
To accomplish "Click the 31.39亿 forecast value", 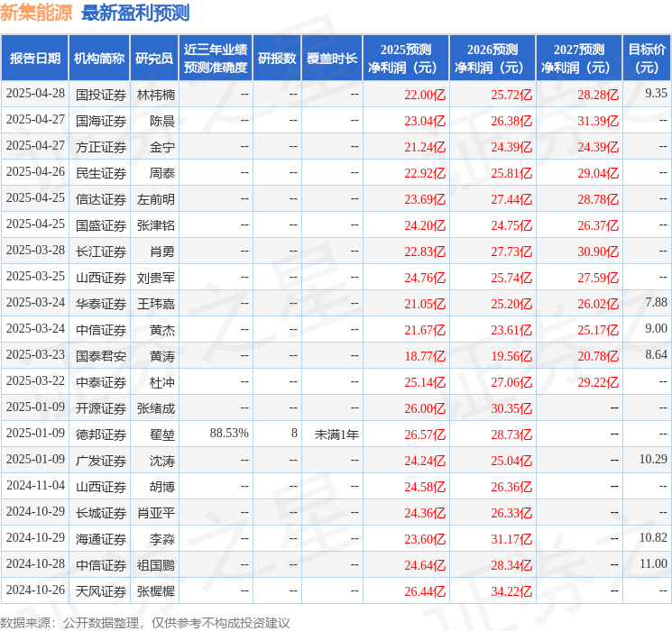I will pos(598,121).
